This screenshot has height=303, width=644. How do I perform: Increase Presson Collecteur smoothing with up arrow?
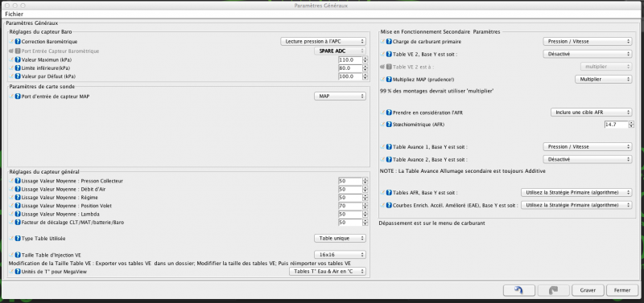pyautogui.click(x=365, y=179)
